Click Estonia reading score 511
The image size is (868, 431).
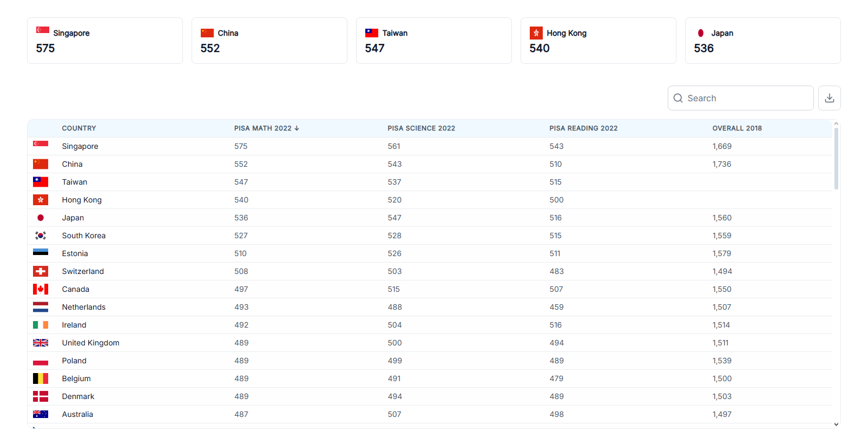click(x=555, y=253)
